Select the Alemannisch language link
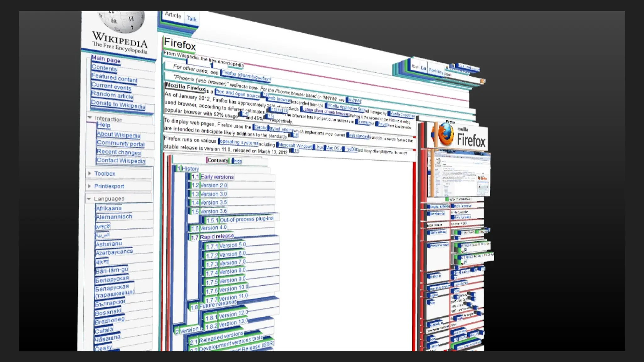The width and height of the screenshot is (644, 362). (x=114, y=217)
